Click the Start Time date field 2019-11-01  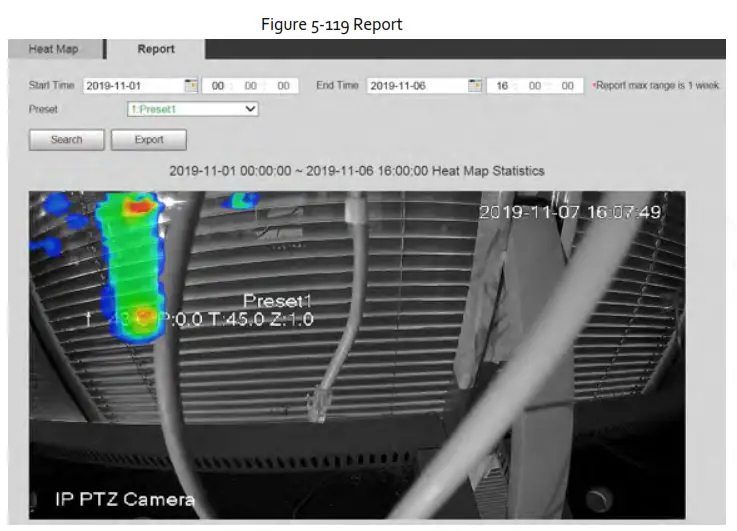click(x=133, y=86)
